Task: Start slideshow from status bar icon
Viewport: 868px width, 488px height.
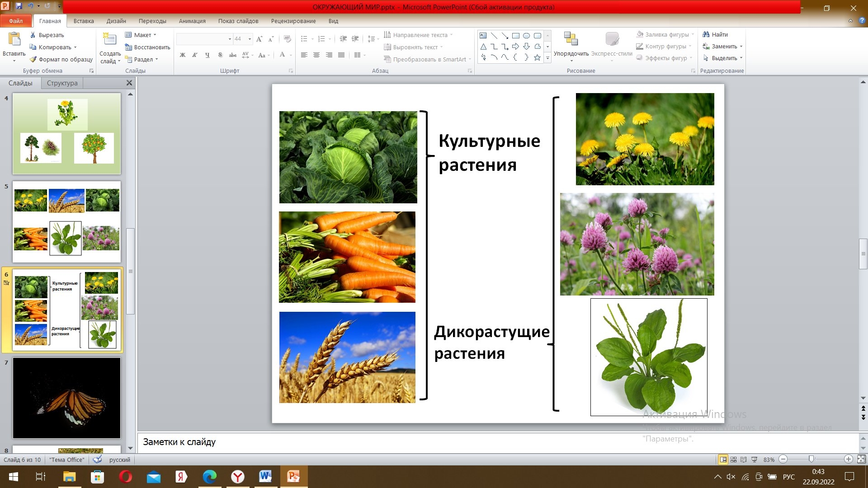Action: (x=754, y=460)
